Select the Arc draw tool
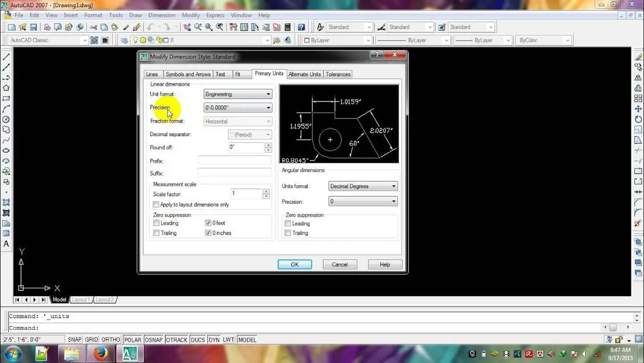 pyautogui.click(x=6, y=109)
